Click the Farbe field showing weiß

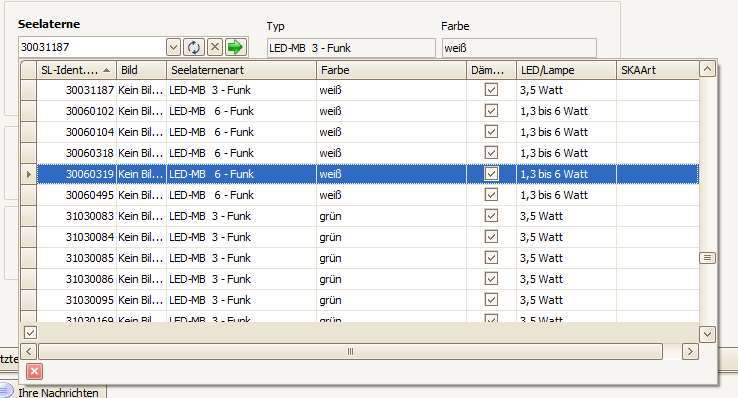[519, 48]
